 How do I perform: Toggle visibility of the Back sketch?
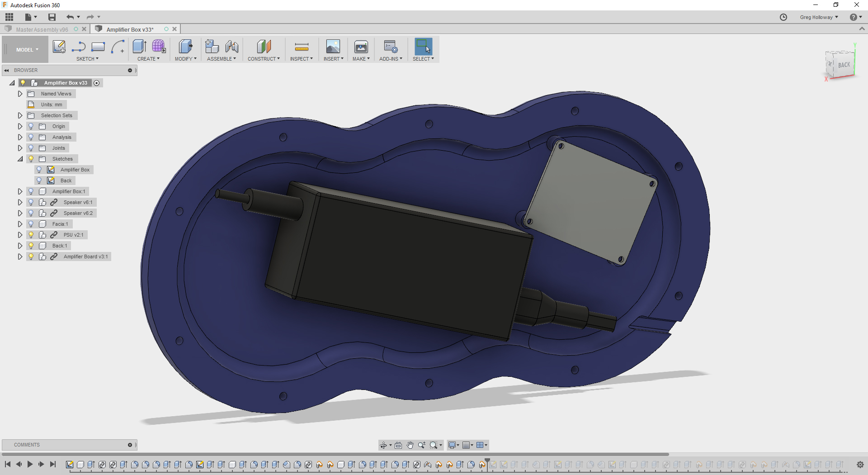pos(38,180)
